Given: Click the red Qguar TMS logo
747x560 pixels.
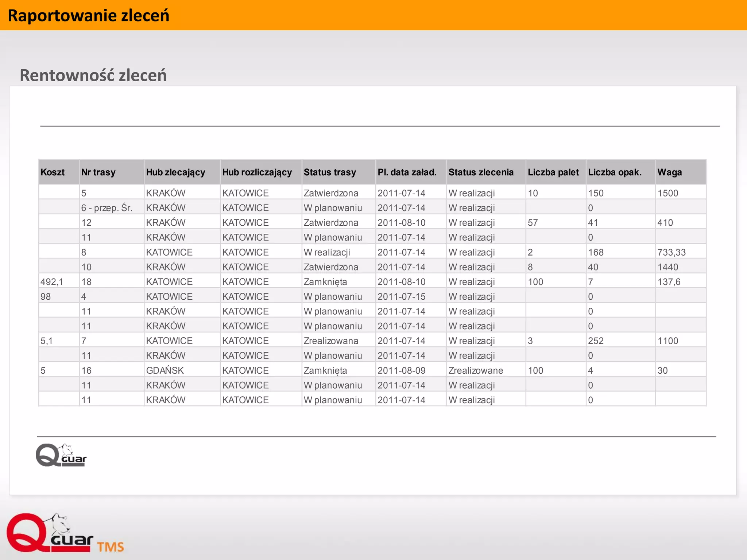Looking at the screenshot, I should pyautogui.click(x=65, y=534).
